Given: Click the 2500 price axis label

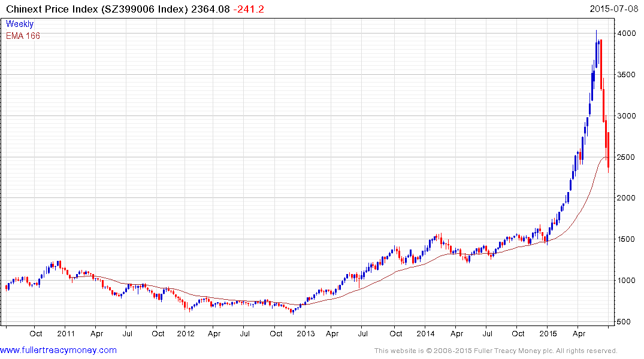Looking at the screenshot, I should pos(627,157).
